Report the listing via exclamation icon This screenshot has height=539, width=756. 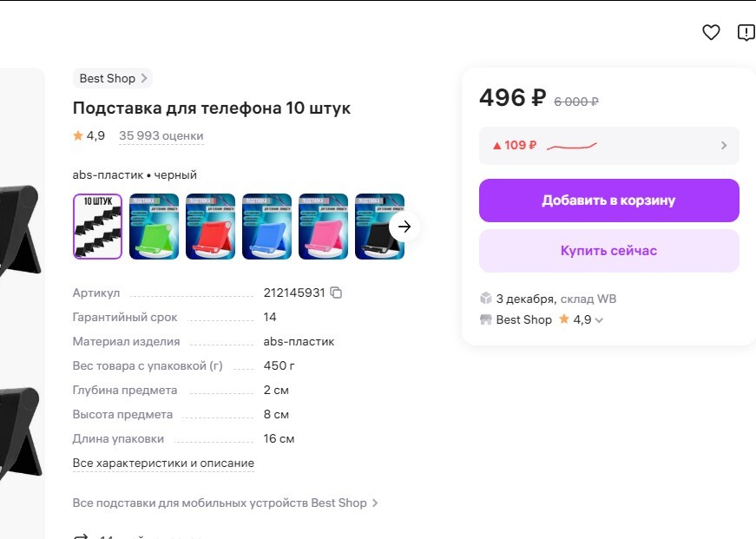[746, 33]
